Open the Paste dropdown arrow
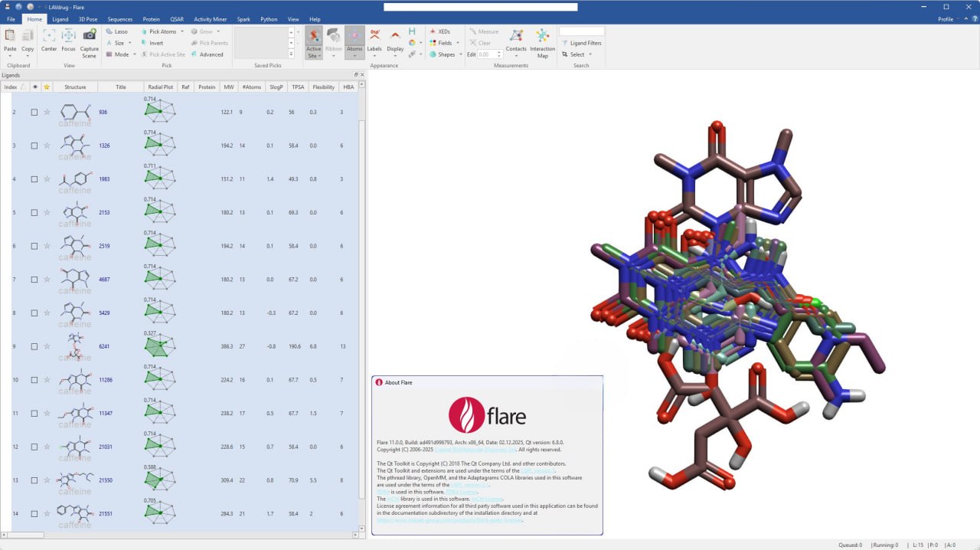 coord(10,55)
